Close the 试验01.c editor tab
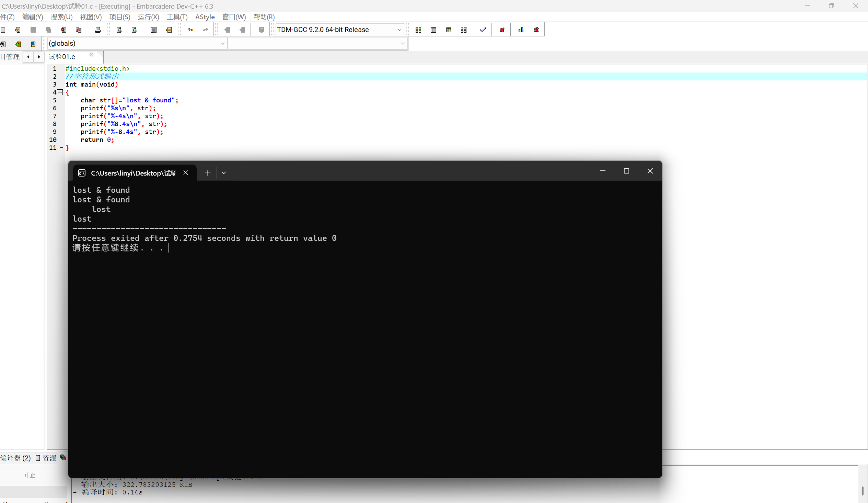The height and width of the screenshot is (503, 868). (91, 55)
